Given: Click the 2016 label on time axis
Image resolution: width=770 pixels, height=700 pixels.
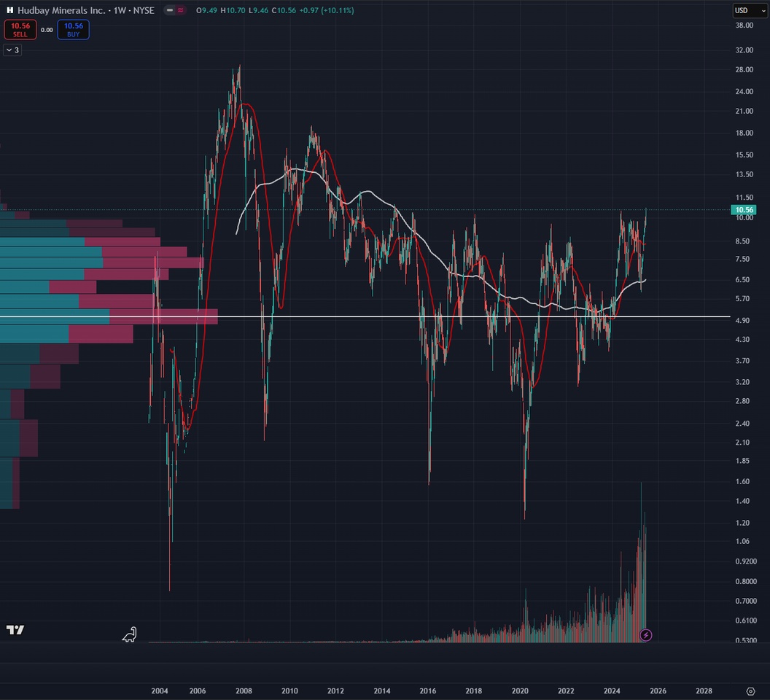Looking at the screenshot, I should [428, 691].
